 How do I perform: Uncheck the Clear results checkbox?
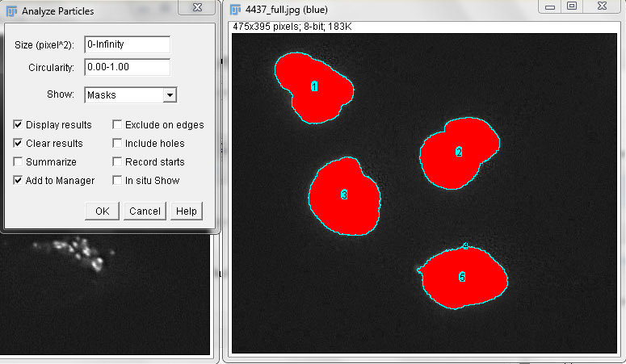click(x=18, y=143)
